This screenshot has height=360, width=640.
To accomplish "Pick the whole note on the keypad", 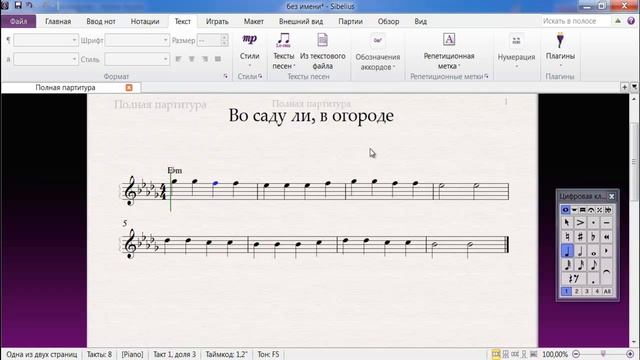I will pos(593,251).
